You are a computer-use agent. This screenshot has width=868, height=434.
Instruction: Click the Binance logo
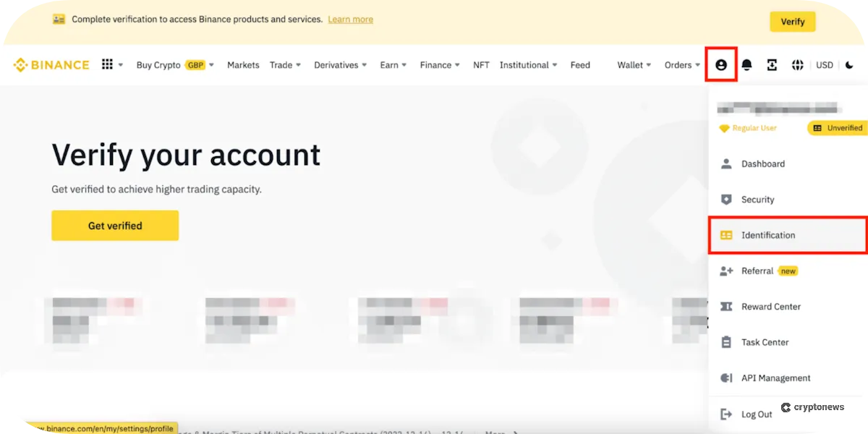[51, 64]
